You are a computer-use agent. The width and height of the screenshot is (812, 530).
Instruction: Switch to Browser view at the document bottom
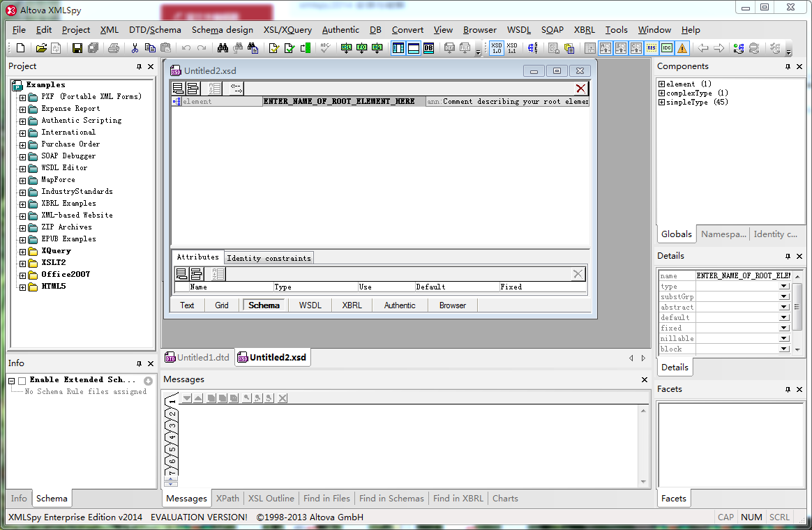[452, 305]
